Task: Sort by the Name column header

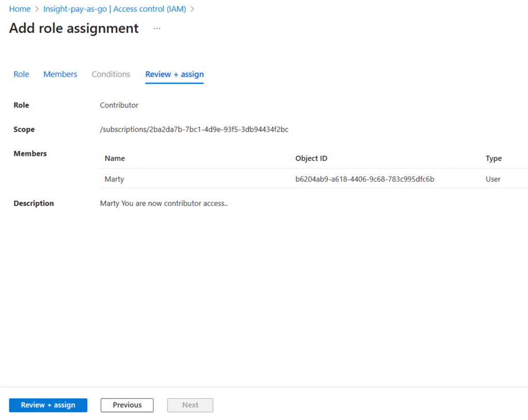Action: pyautogui.click(x=114, y=158)
